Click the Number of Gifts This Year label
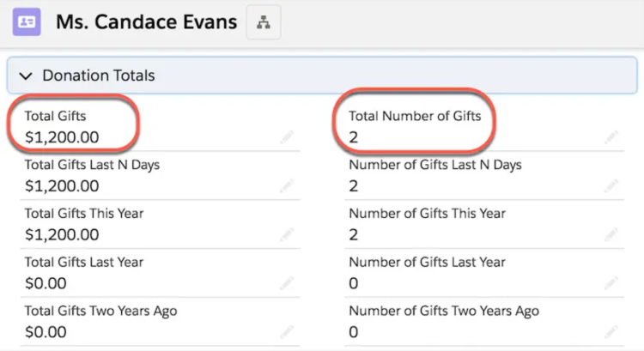Viewport: 644px width, 351px height. 427,214
